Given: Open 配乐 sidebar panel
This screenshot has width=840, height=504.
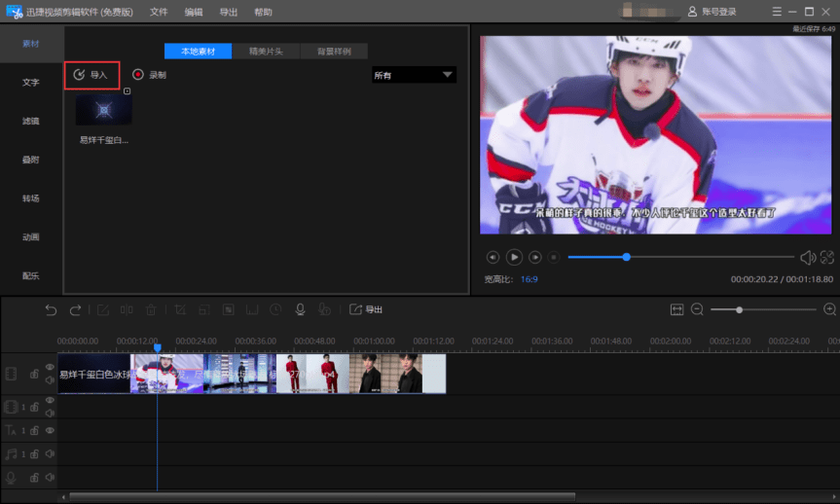Looking at the screenshot, I should [31, 275].
